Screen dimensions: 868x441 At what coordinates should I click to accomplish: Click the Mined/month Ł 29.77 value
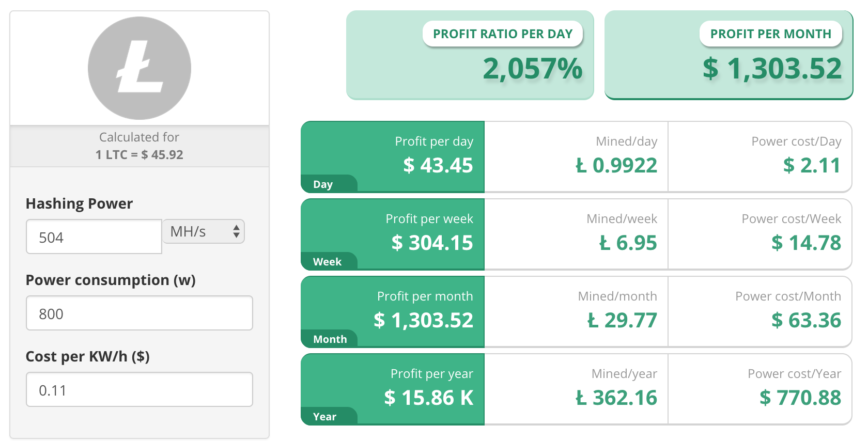(622, 320)
